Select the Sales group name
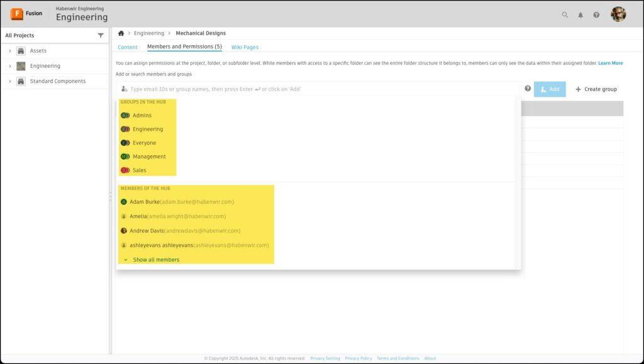 tap(139, 170)
